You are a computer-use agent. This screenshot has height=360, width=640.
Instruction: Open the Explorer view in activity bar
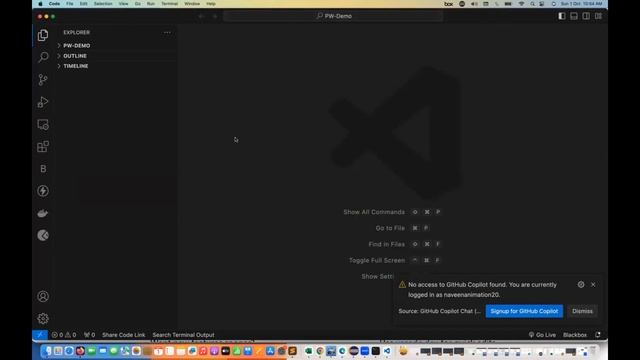pyautogui.click(x=43, y=35)
